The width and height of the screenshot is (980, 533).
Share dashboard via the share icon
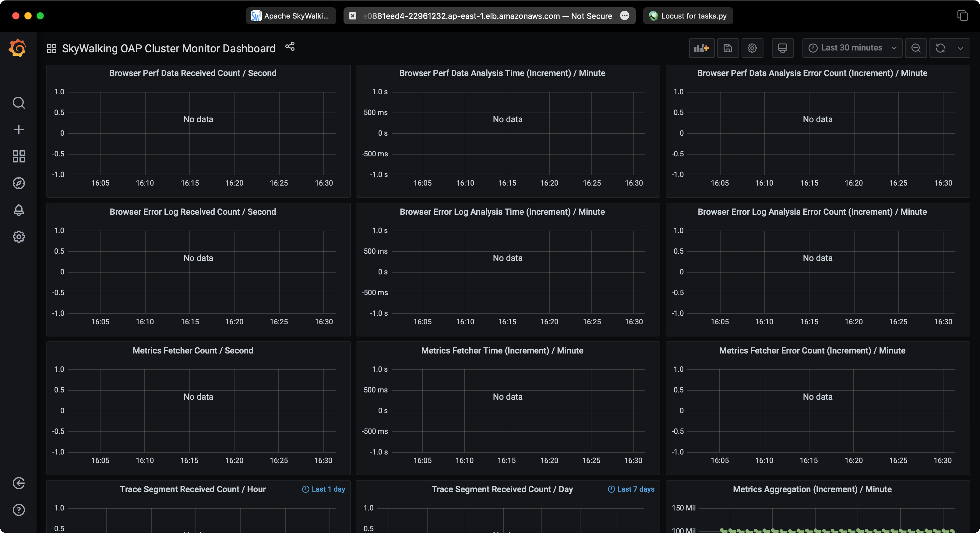click(290, 47)
